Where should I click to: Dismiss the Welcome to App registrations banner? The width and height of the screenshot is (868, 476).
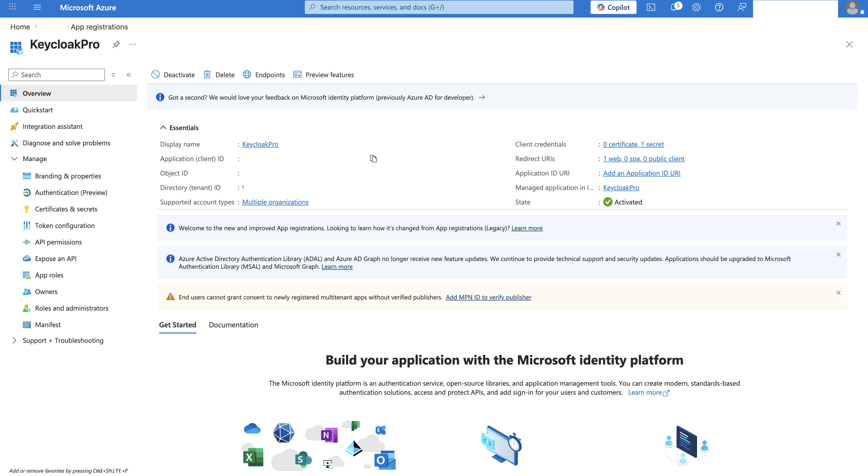tap(838, 224)
